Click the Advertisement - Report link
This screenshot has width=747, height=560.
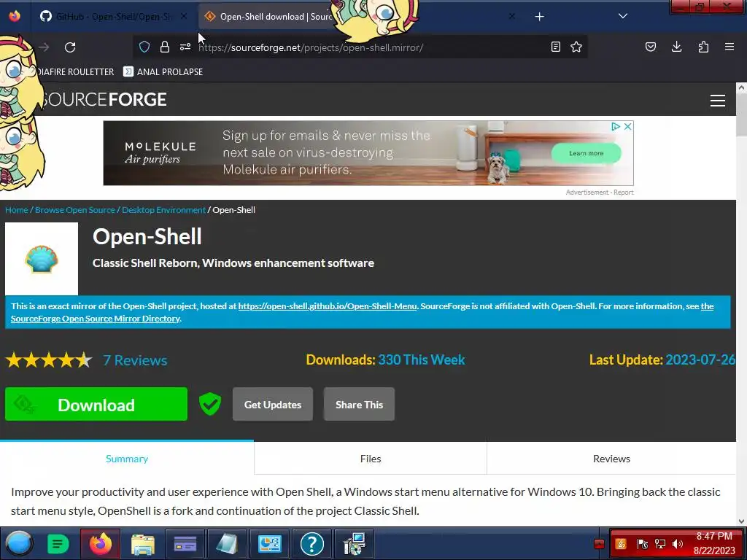click(600, 192)
